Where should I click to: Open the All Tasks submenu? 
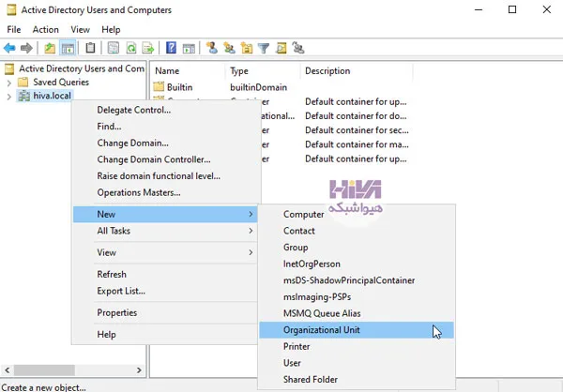pyautogui.click(x=165, y=231)
